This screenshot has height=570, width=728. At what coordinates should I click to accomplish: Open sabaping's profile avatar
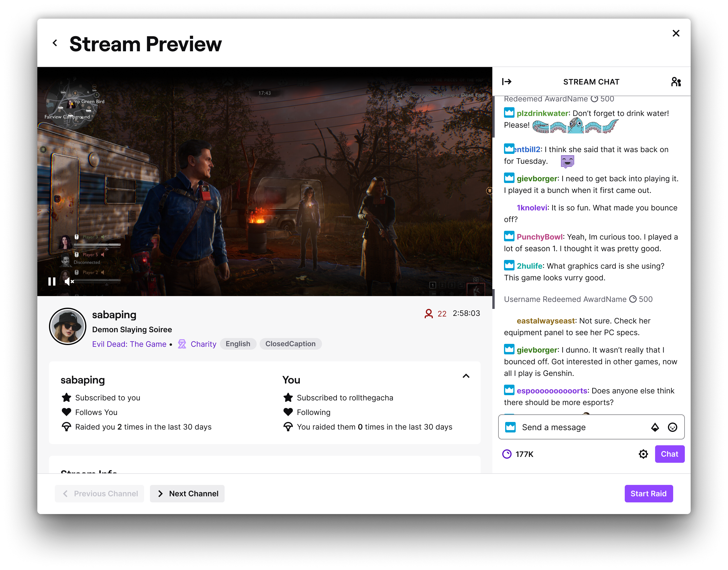point(68,326)
